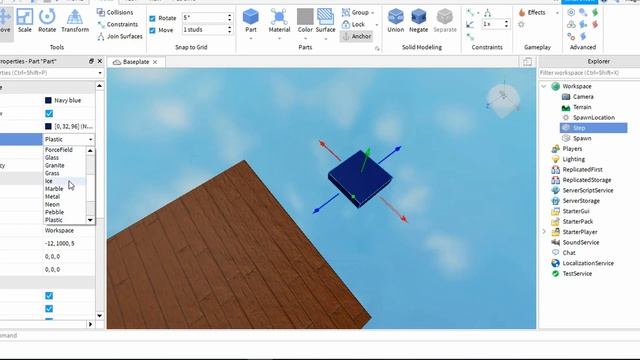Select Terrain in Explorer
The image size is (640, 360).
(582, 107)
